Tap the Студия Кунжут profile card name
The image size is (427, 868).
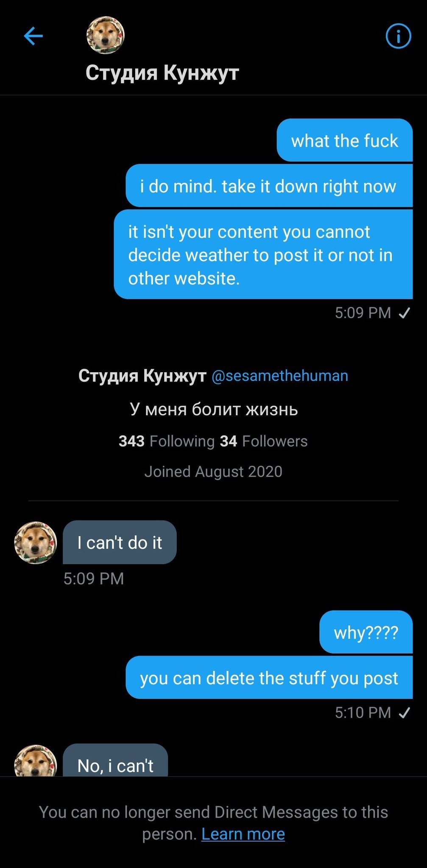tap(142, 376)
